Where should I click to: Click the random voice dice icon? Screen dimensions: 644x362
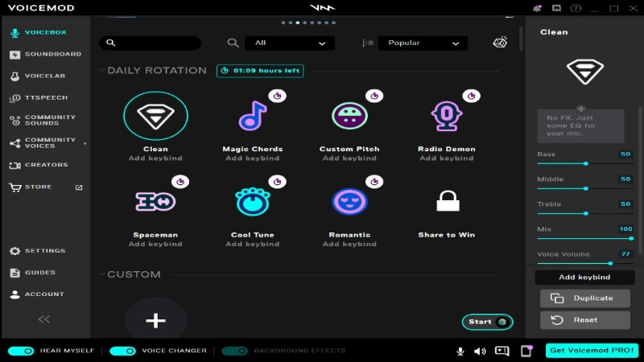(x=500, y=43)
